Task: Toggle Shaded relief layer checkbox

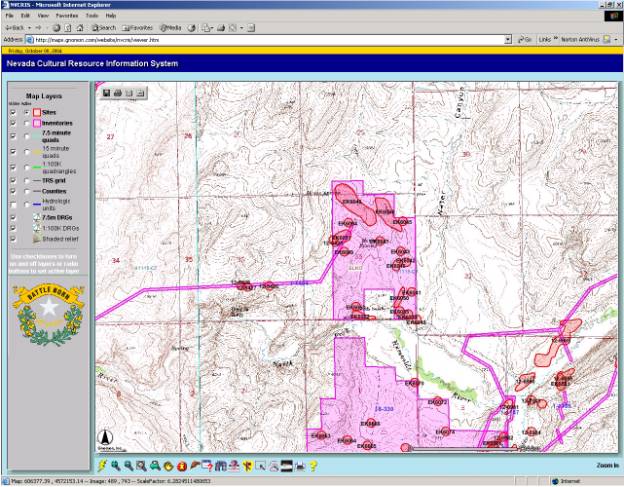Action: (13, 239)
